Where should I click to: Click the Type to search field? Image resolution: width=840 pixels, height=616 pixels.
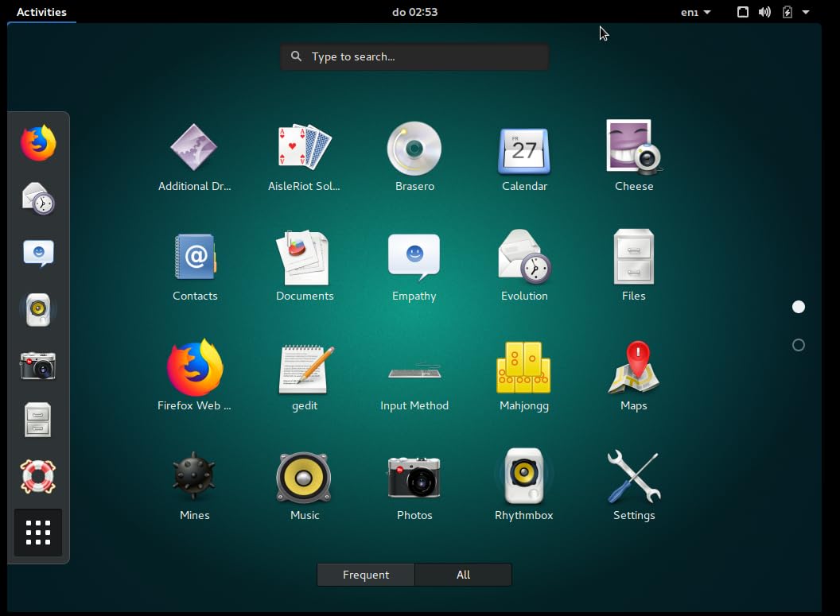[414, 56]
